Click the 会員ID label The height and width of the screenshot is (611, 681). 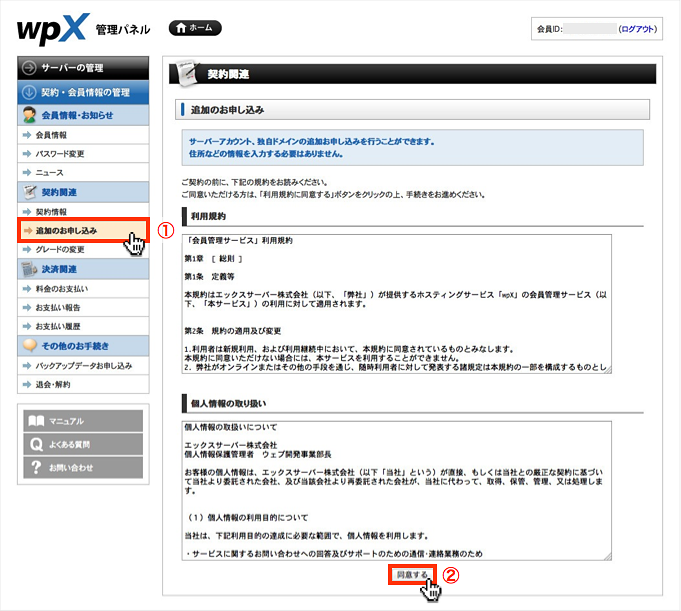click(x=549, y=29)
